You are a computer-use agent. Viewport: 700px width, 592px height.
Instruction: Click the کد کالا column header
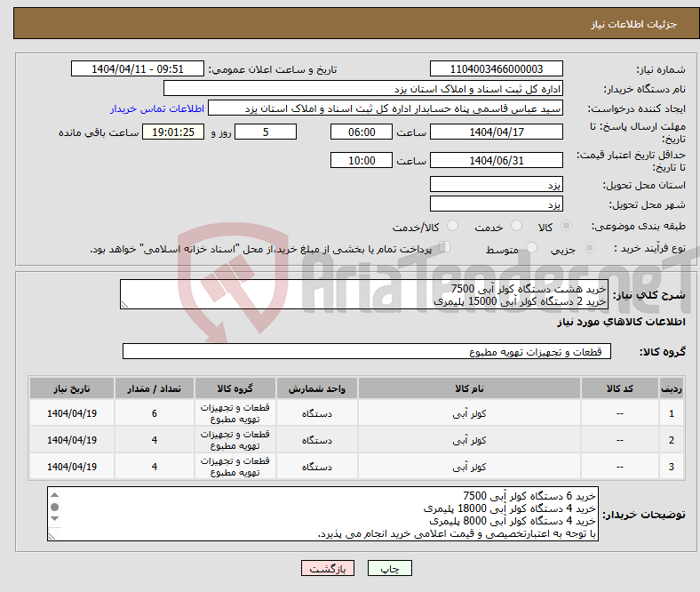click(620, 388)
